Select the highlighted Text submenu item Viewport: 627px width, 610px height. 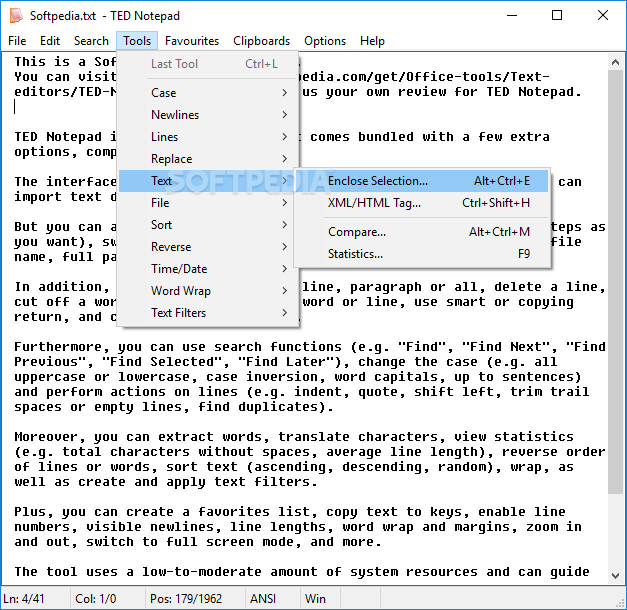tap(208, 181)
